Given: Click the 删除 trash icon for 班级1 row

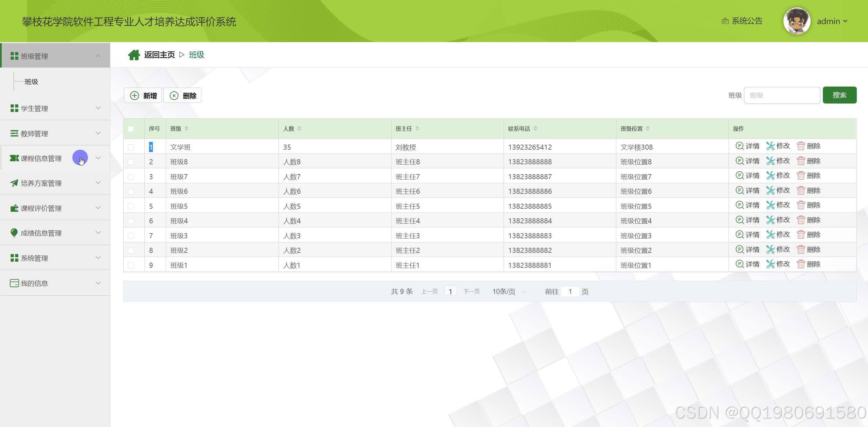Looking at the screenshot, I should coord(801,264).
